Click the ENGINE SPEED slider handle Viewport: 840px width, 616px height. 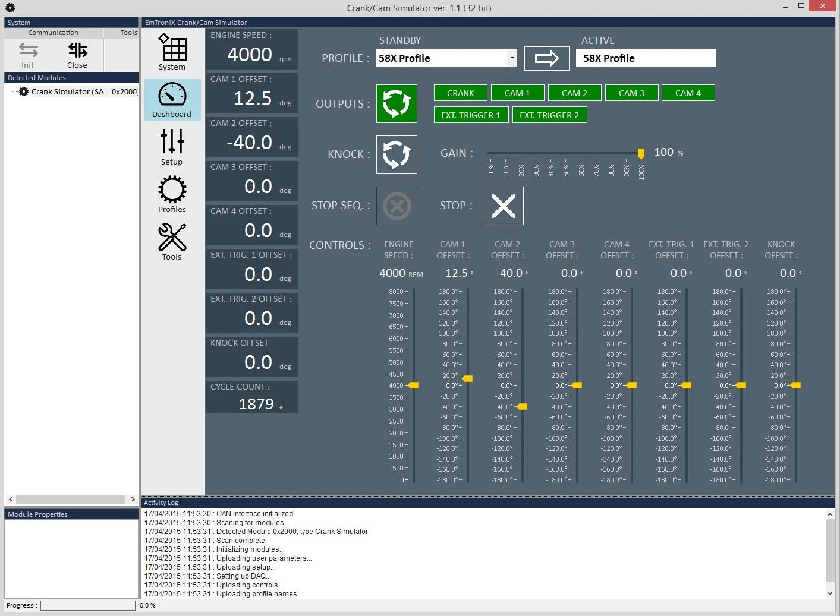coord(413,386)
